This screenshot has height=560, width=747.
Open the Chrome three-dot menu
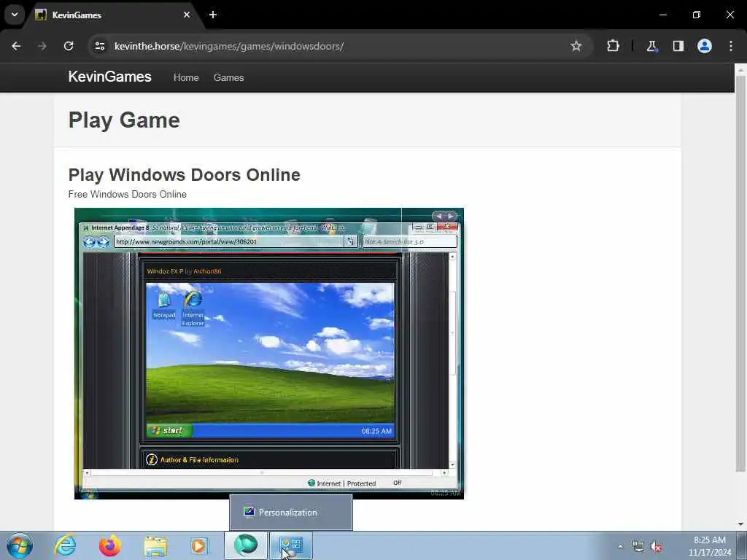click(731, 46)
